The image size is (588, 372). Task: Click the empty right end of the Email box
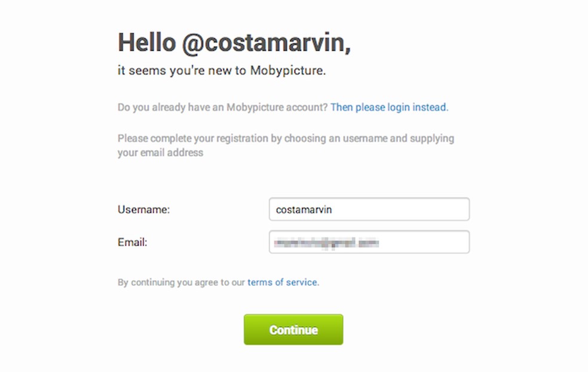(x=436, y=242)
